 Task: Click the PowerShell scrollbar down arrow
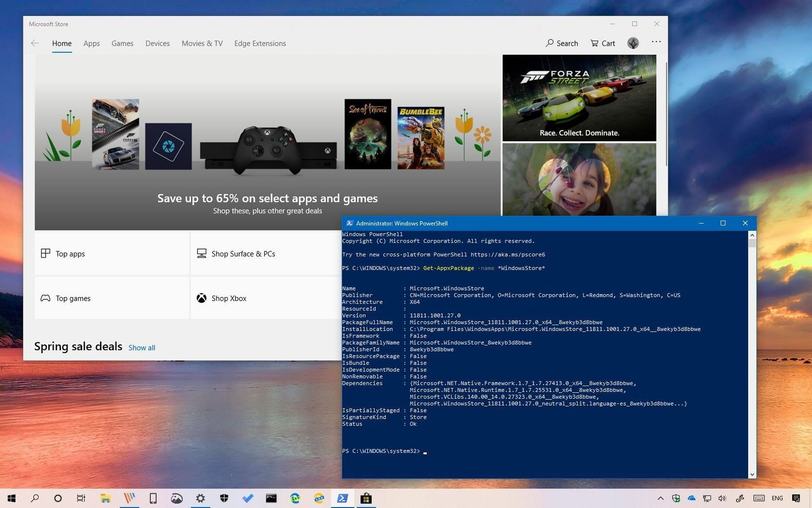752,474
